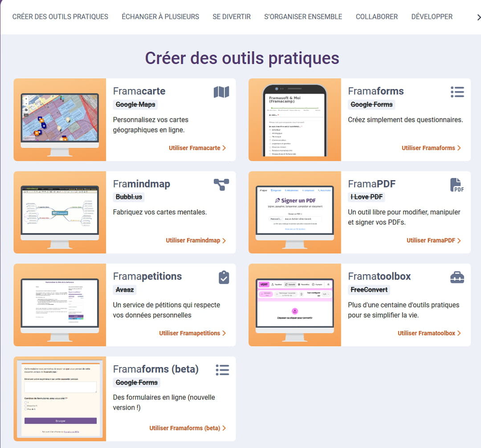Click the Utiliser Framatoolbox link
Image resolution: width=481 pixels, height=448 pixels.
click(x=429, y=333)
